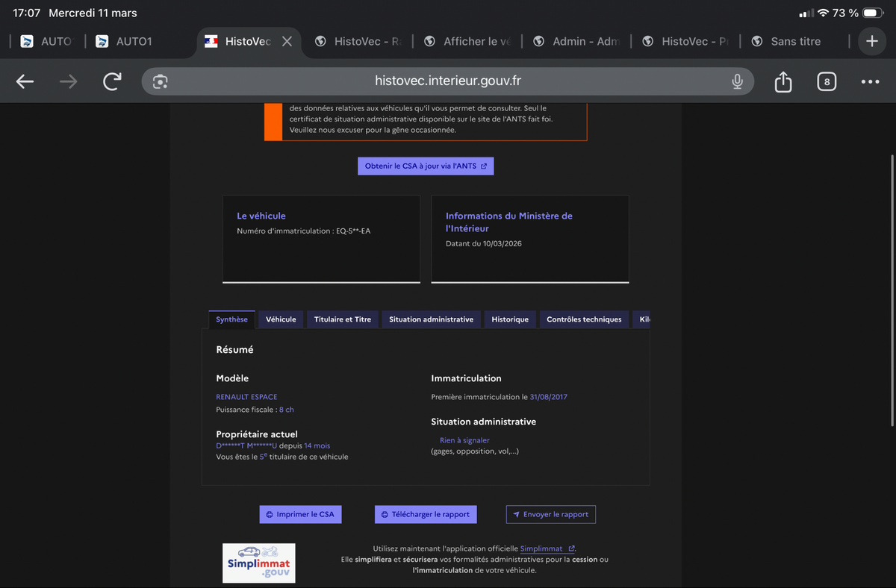The width and height of the screenshot is (896, 588).
Task: Switch to the Historique tab
Action: (510, 319)
